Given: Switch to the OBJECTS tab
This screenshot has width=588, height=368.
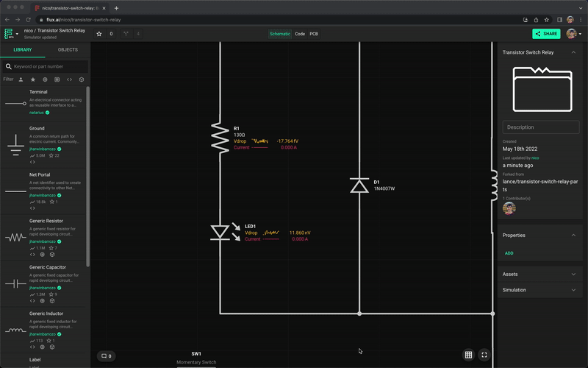Looking at the screenshot, I should (x=68, y=50).
